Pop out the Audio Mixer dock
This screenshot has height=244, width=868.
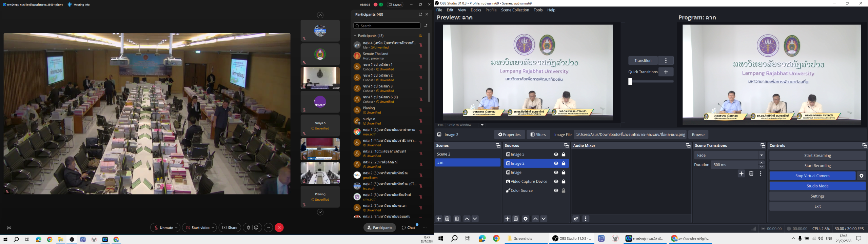tap(688, 146)
